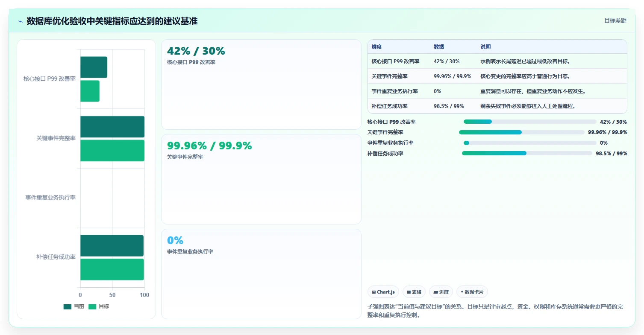Click the 事件重复业务执行率 card label

190,252
